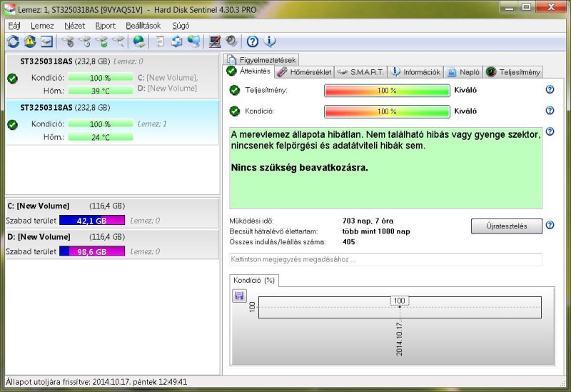
Task: Click help icon next to Újratesztelés button
Action: [x=550, y=225]
